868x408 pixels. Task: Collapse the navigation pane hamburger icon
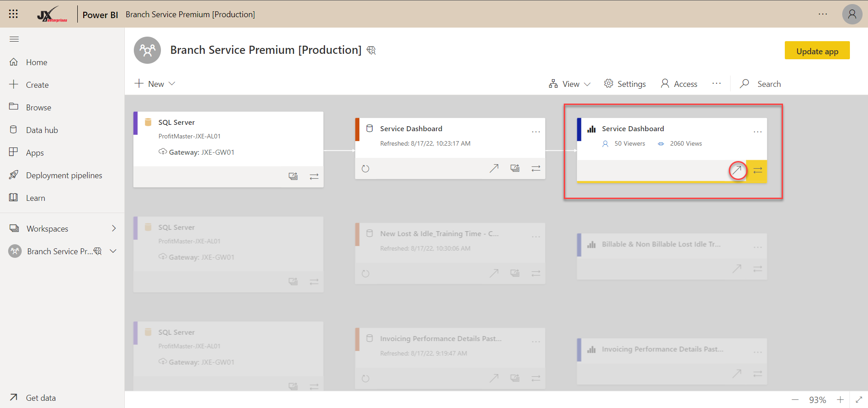coord(14,39)
